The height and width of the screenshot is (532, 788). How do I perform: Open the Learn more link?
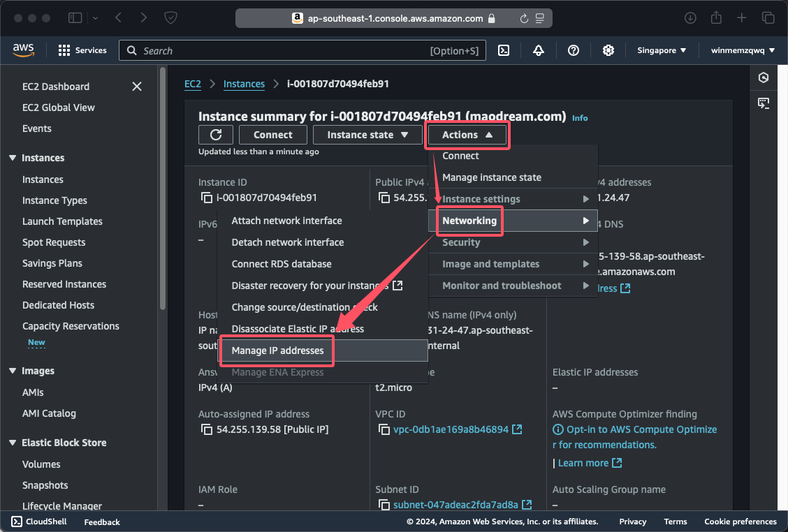[x=590, y=463]
